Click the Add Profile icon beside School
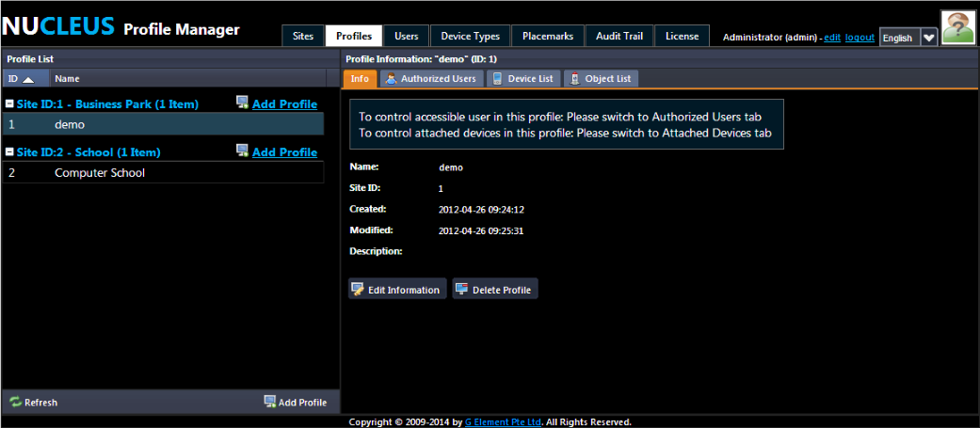 coord(243,151)
